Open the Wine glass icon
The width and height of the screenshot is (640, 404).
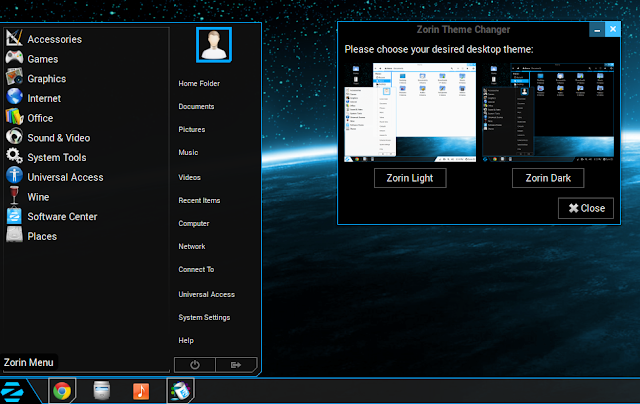tap(14, 195)
